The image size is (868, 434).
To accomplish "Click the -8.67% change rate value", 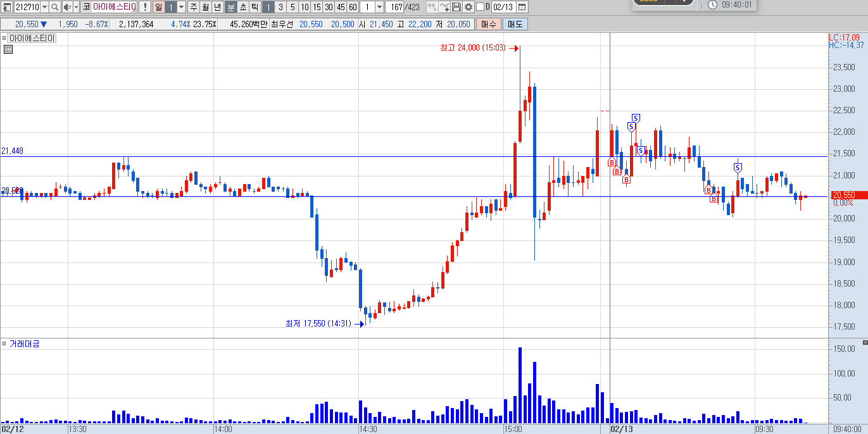I will tap(97, 24).
